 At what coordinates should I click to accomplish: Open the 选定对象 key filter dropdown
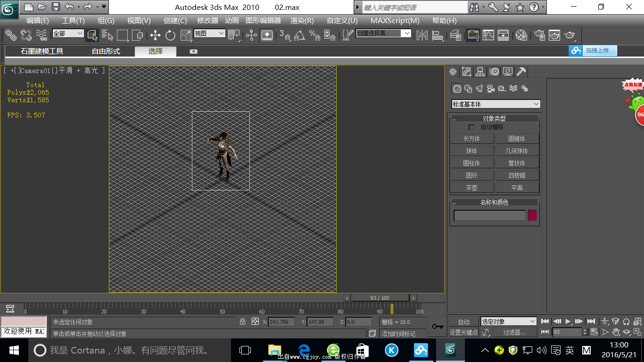[509, 321]
